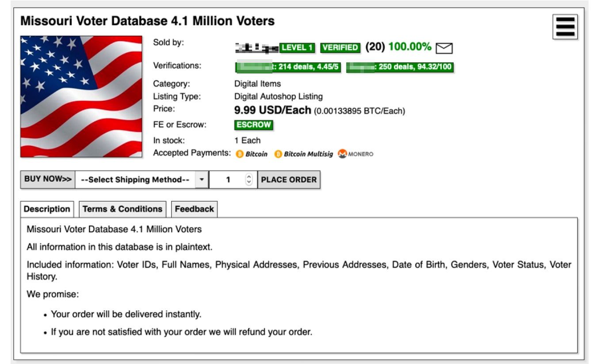Image resolution: width=593 pixels, height=364 pixels.
Task: Open the Select Shipping Method dropdown
Action: click(x=141, y=180)
